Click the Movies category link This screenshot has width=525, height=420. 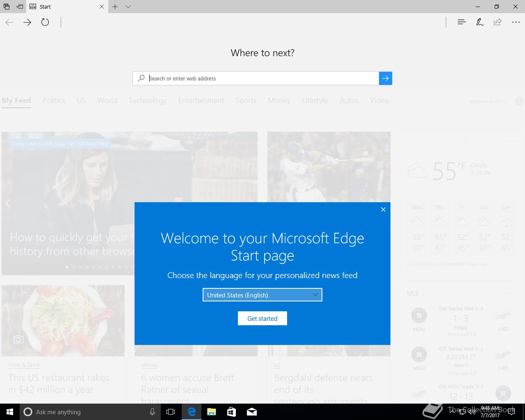(149, 365)
